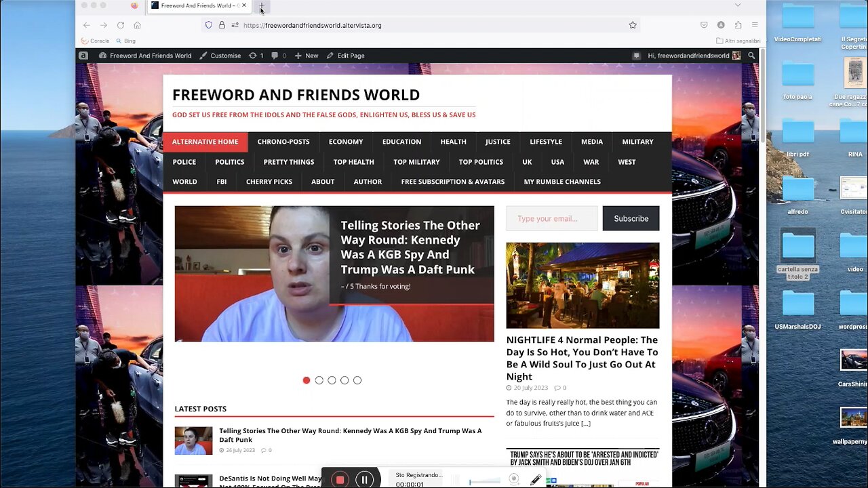Go back with the browser back arrow
868x488 pixels.
click(x=86, y=25)
